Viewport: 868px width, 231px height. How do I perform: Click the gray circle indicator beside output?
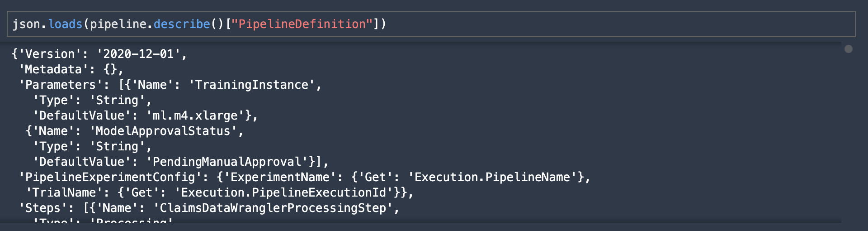[849, 49]
